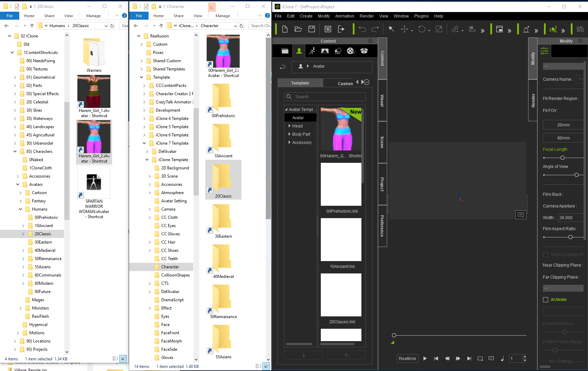Activate the Scale tool
The height and width of the screenshot is (371, 588).
tap(439, 29)
